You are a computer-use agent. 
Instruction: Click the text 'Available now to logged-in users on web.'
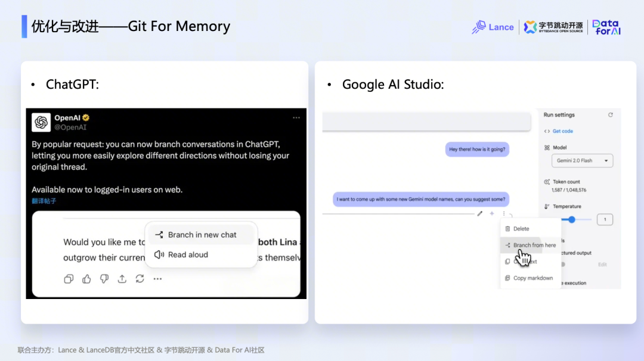coord(107,189)
